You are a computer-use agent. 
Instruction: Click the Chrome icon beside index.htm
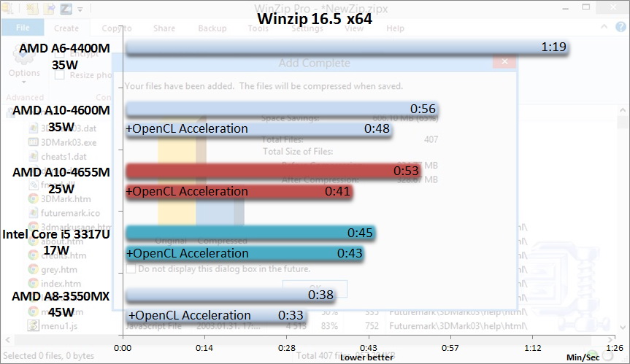click(x=33, y=283)
